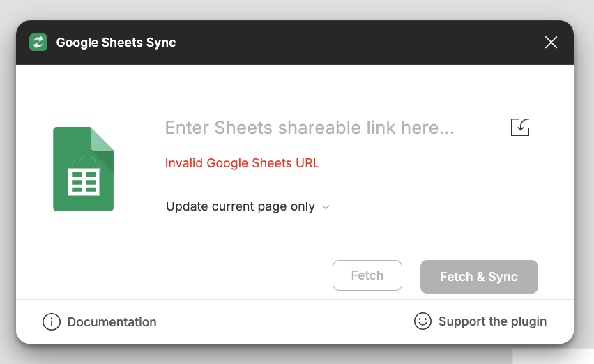Click the smiley face icon in the footer
The height and width of the screenshot is (364, 594).
click(422, 321)
